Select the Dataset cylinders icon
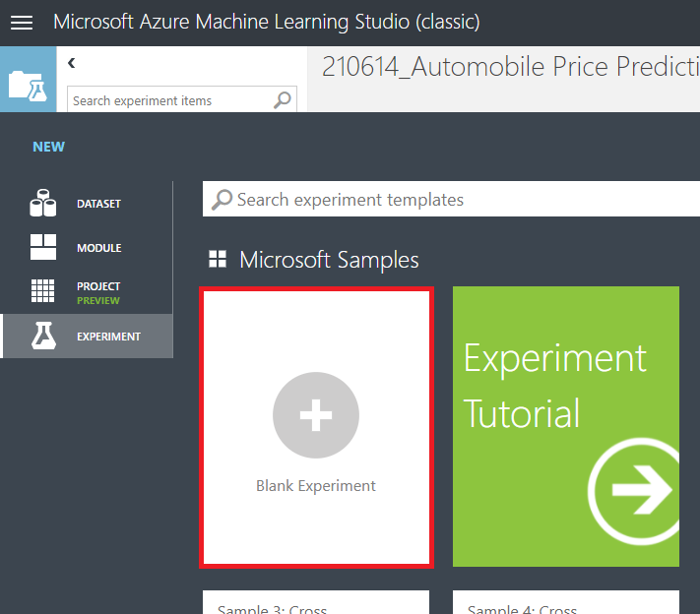This screenshot has height=614, width=700. (x=43, y=203)
